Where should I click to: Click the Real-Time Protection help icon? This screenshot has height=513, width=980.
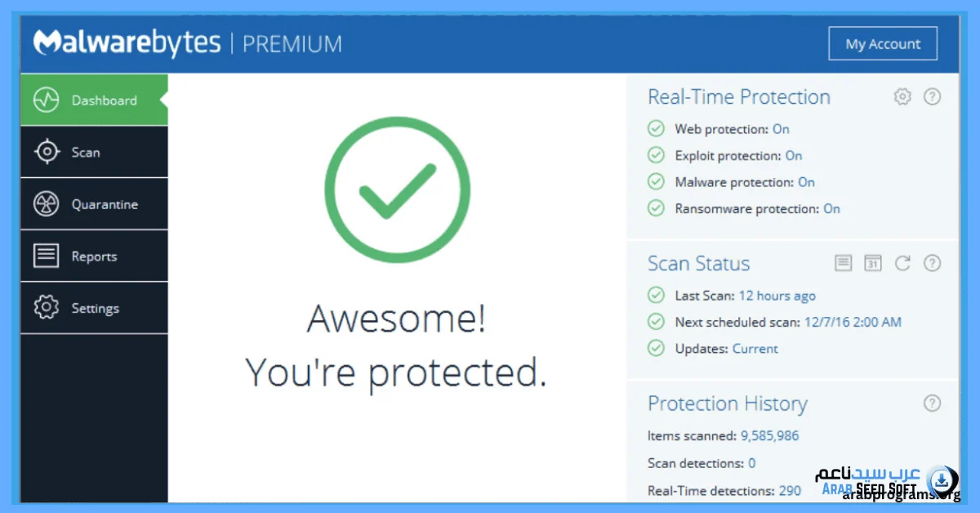[932, 96]
